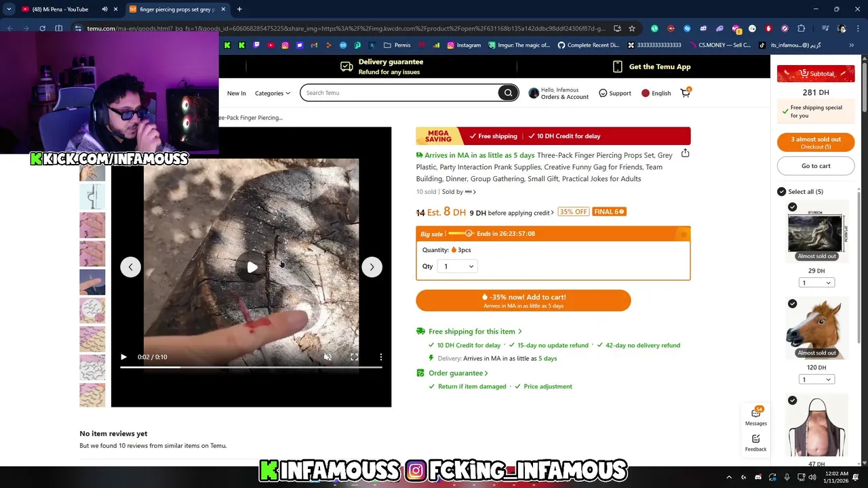Open quantity dropdown for 29 DH item
This screenshot has height=488, width=868.
click(x=816, y=283)
